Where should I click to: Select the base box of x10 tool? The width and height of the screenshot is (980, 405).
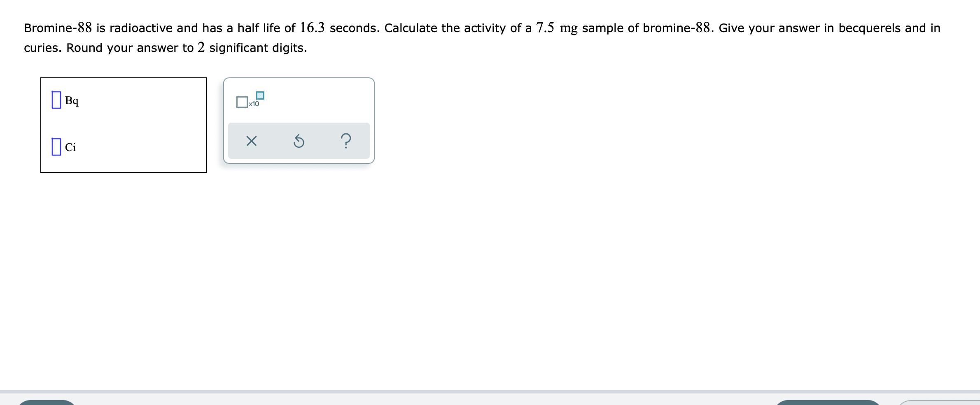(242, 102)
